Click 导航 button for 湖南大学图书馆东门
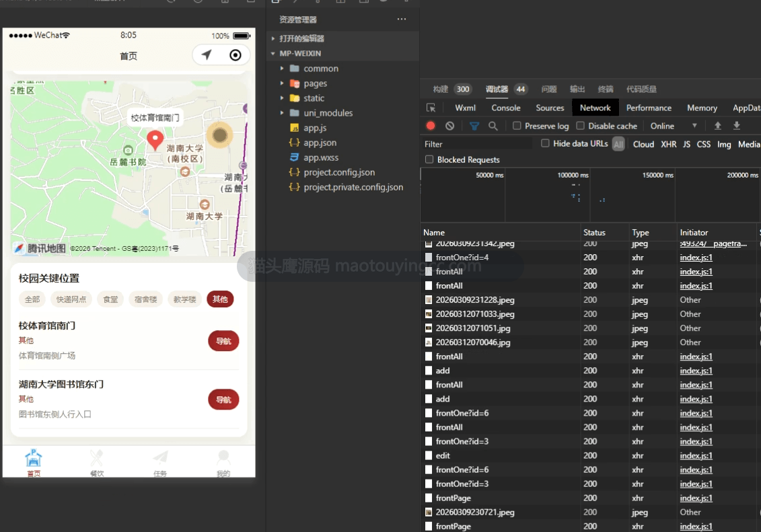Image resolution: width=761 pixels, height=532 pixels. point(223,400)
